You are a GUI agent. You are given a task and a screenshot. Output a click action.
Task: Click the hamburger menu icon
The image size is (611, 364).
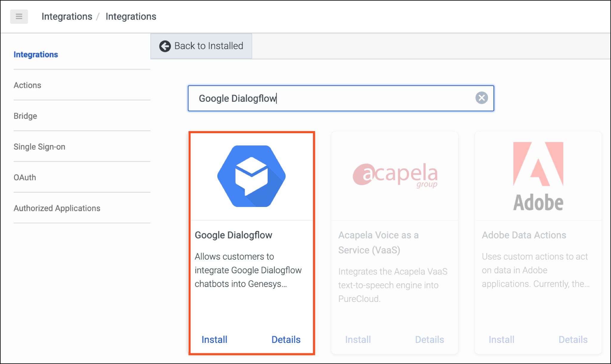19,17
